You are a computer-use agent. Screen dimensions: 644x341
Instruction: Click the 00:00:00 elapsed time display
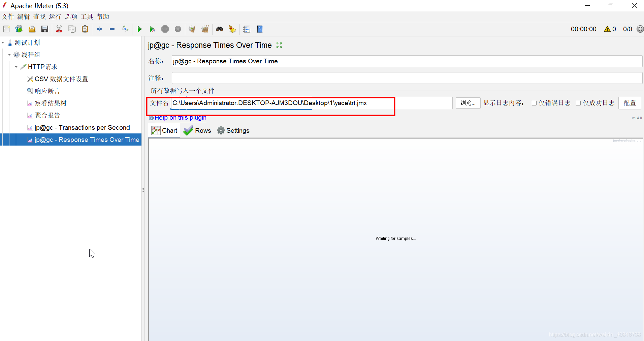coord(584,29)
